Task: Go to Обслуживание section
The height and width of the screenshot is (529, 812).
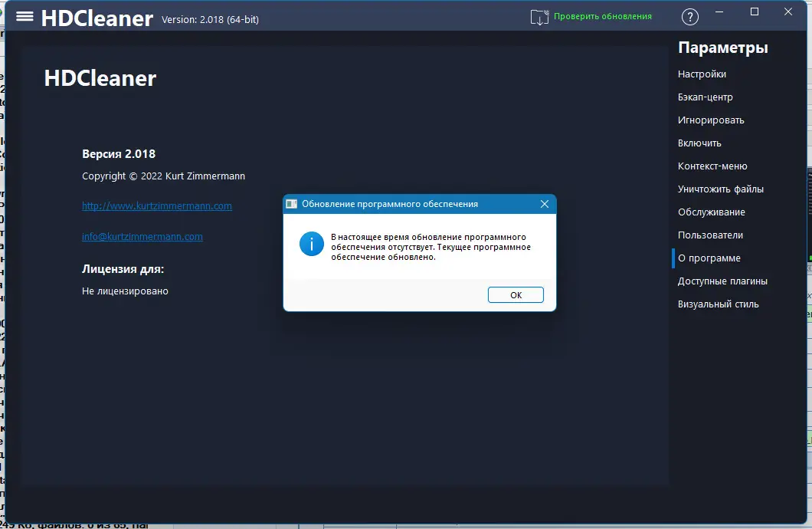Action: click(712, 212)
